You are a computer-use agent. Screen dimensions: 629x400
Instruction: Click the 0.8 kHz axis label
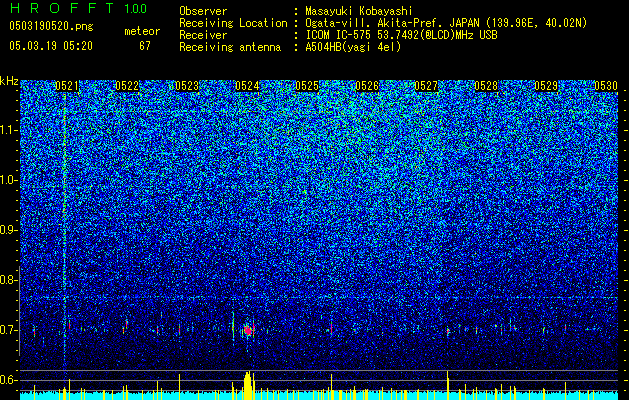point(9,280)
